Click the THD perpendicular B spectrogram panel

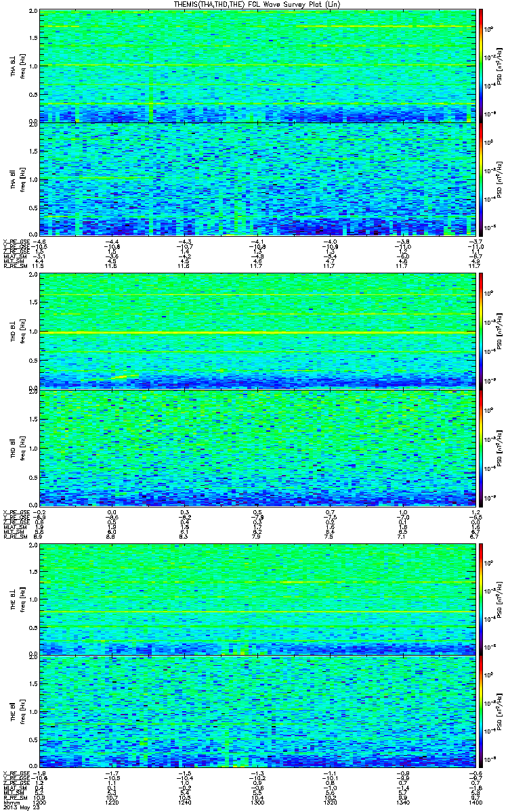coord(257,332)
